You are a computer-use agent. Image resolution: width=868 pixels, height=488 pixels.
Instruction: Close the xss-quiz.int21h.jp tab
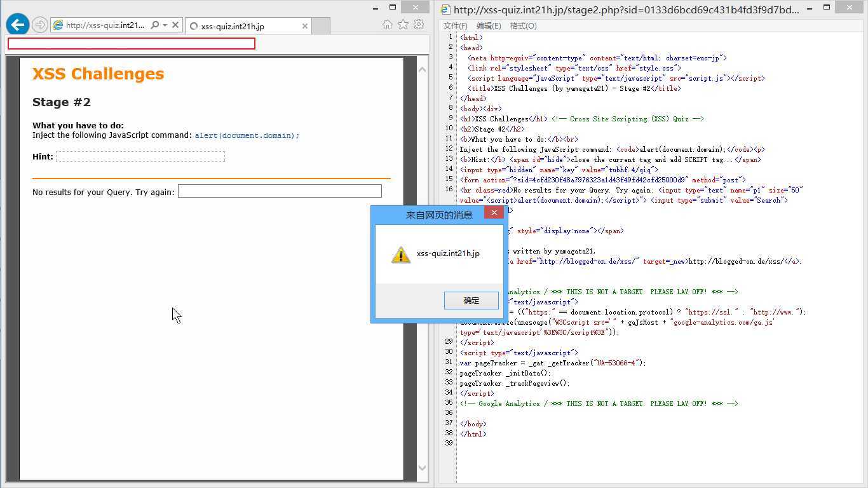pyautogui.click(x=305, y=26)
